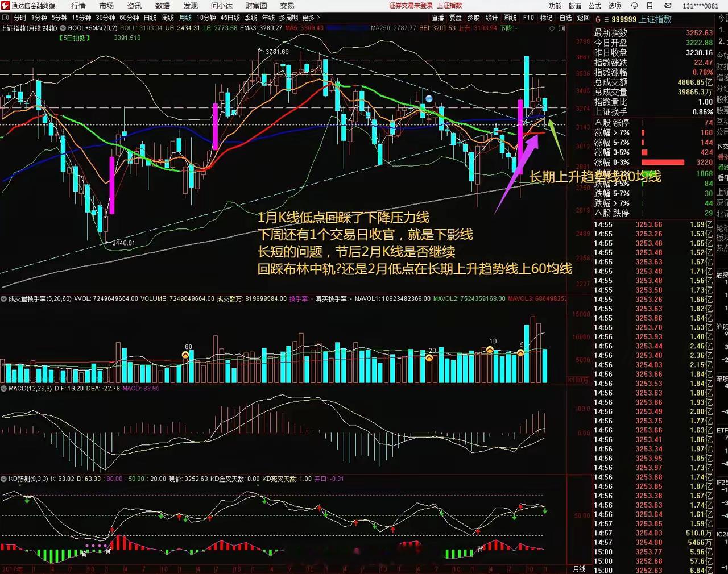Toggle main chart indicator circle icon
728x574 pixels.
[62, 28]
